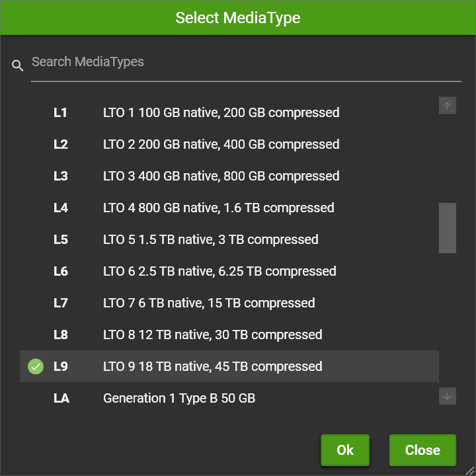The image size is (476, 476).
Task: Click the resize grip at dialog corner
Action: coord(470,470)
